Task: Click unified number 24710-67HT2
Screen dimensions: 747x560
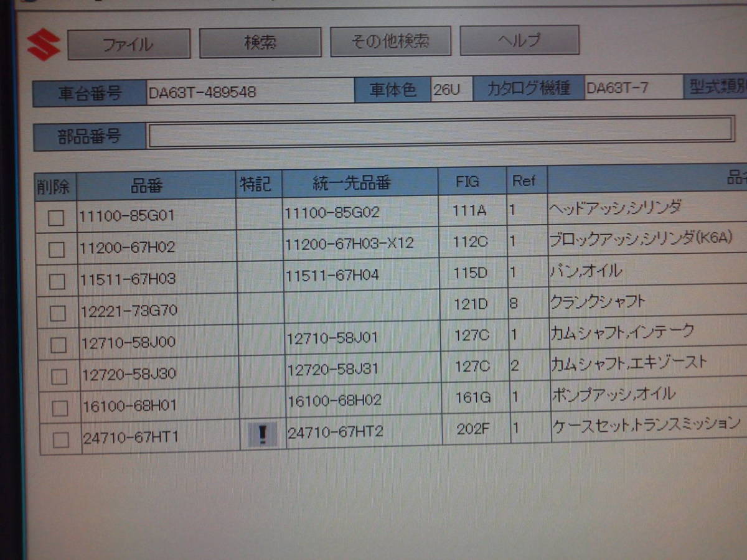Action: point(336,432)
